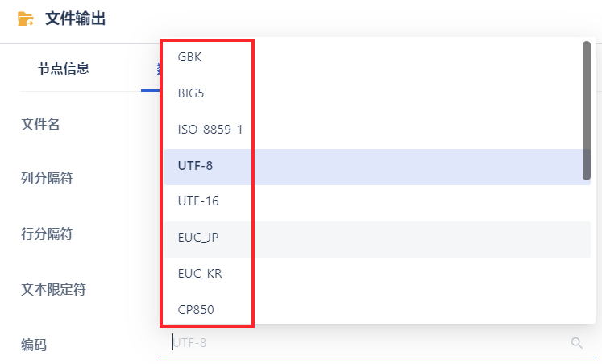Click the 文件名 label
The width and height of the screenshot is (602, 364).
click(40, 124)
